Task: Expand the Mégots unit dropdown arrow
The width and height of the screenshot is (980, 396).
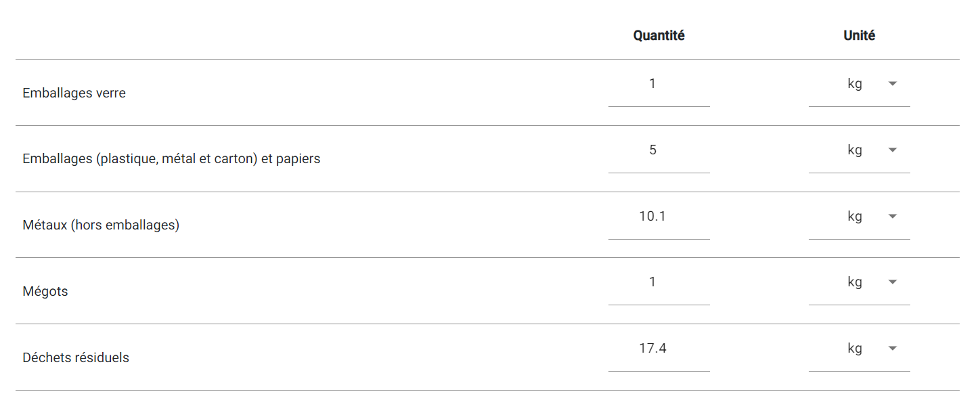Action: coord(892,282)
